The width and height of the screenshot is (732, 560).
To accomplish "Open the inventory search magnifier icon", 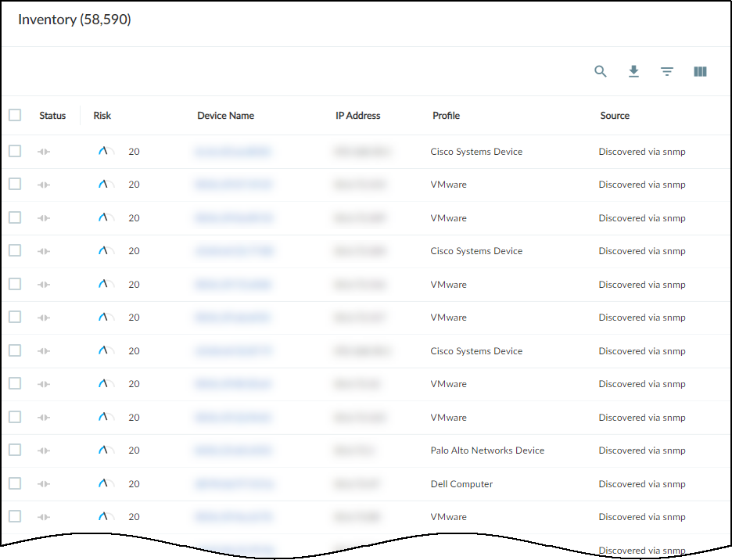I will (601, 71).
